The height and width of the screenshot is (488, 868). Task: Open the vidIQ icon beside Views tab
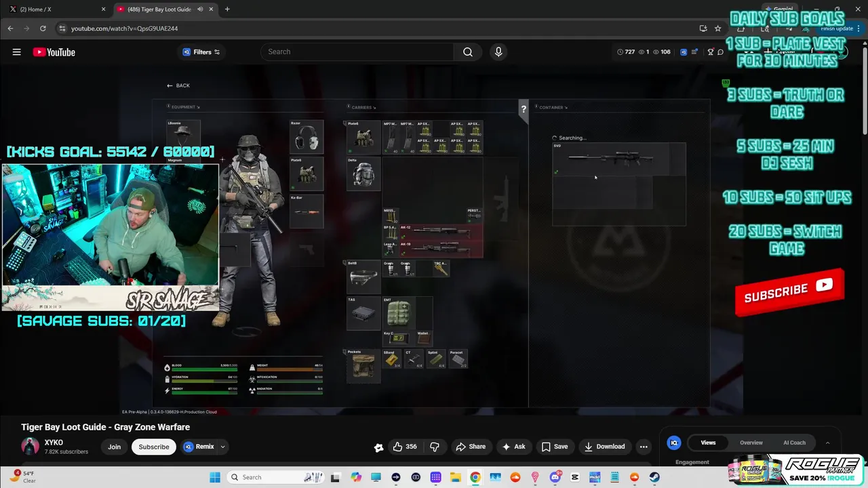(674, 443)
